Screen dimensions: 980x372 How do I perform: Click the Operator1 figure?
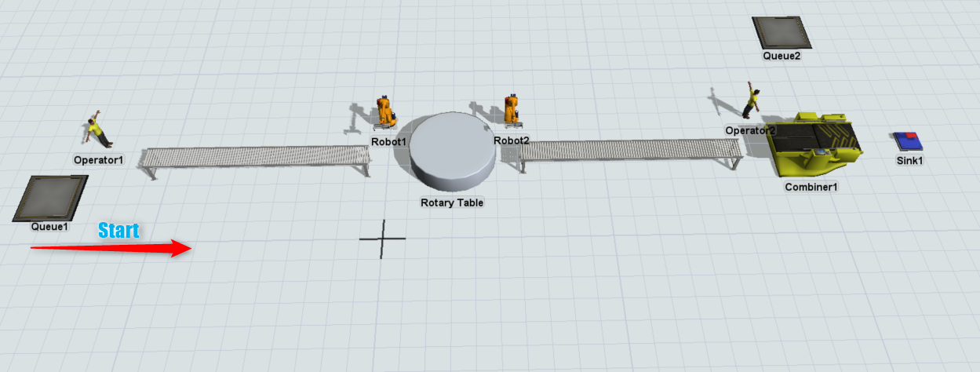click(98, 129)
